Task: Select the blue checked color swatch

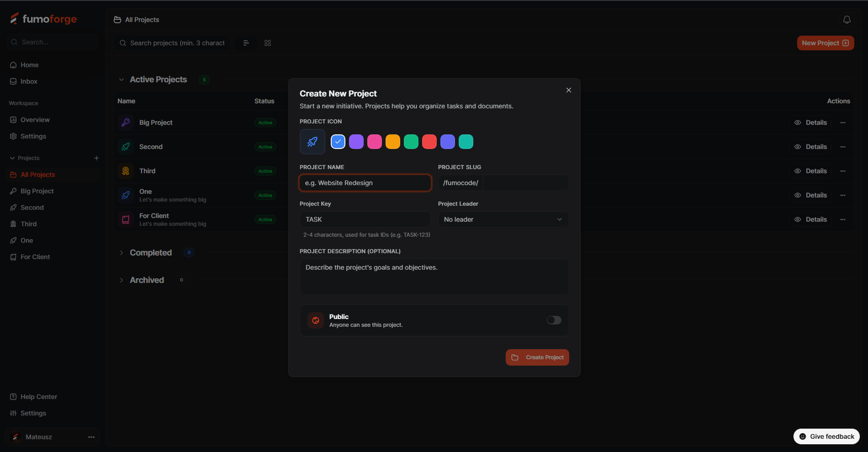Action: (x=338, y=142)
